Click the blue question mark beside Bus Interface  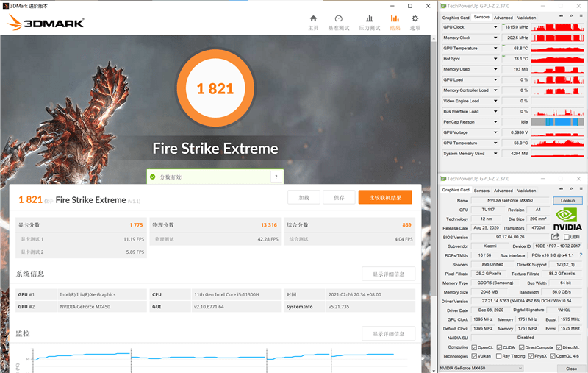click(581, 255)
